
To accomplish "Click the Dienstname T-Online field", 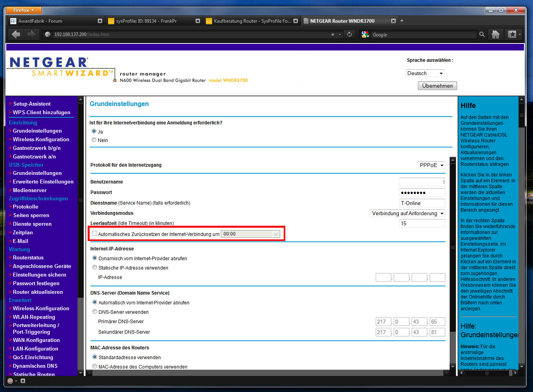I will click(422, 203).
